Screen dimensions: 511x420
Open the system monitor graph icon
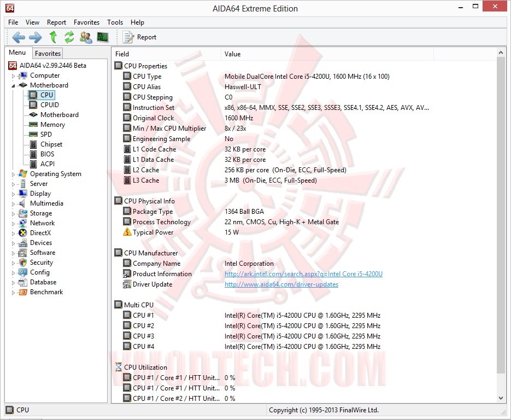click(x=103, y=37)
